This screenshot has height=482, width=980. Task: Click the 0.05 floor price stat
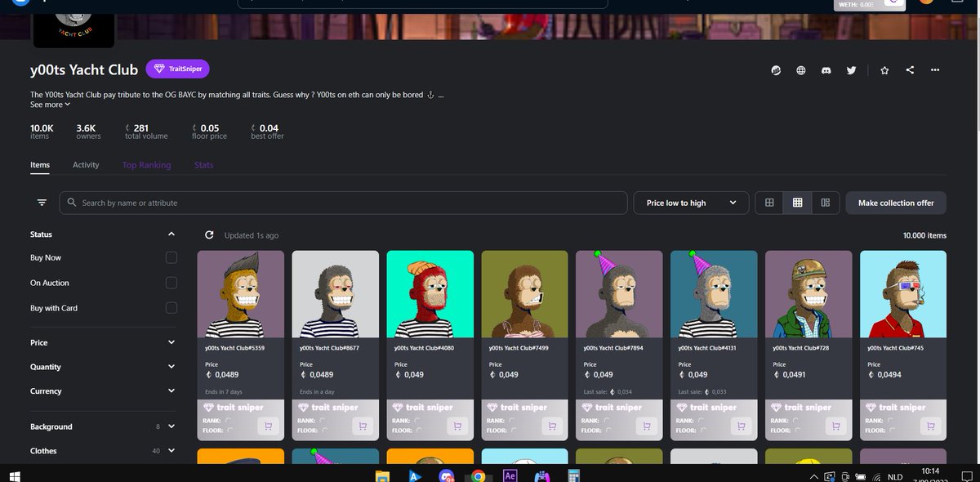point(209,131)
